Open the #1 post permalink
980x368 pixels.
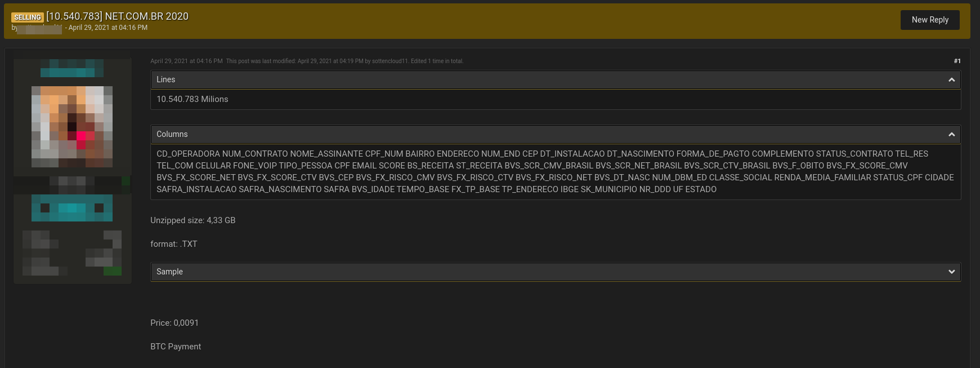[x=957, y=61]
